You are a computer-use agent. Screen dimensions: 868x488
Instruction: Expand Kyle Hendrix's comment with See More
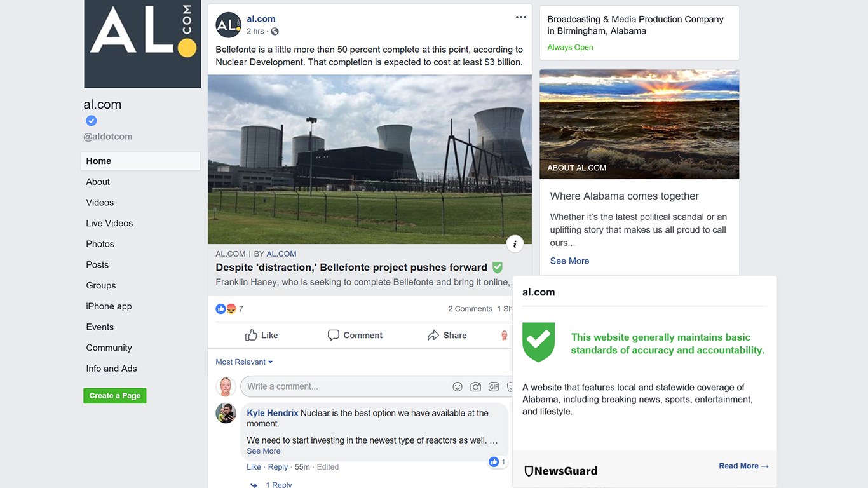(x=264, y=451)
